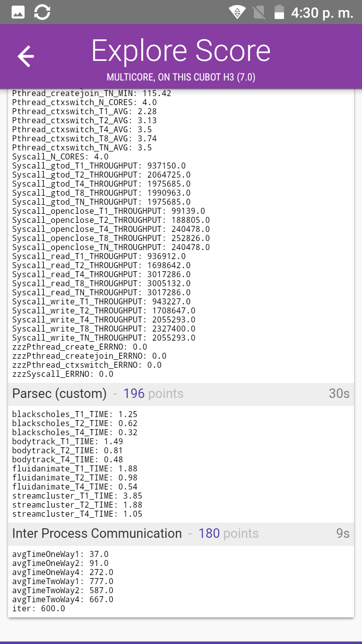Select the avgTimeOneWay1 result line

pos(60,554)
